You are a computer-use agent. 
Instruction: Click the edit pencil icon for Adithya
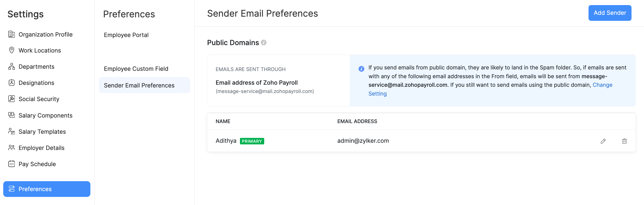[603, 141]
